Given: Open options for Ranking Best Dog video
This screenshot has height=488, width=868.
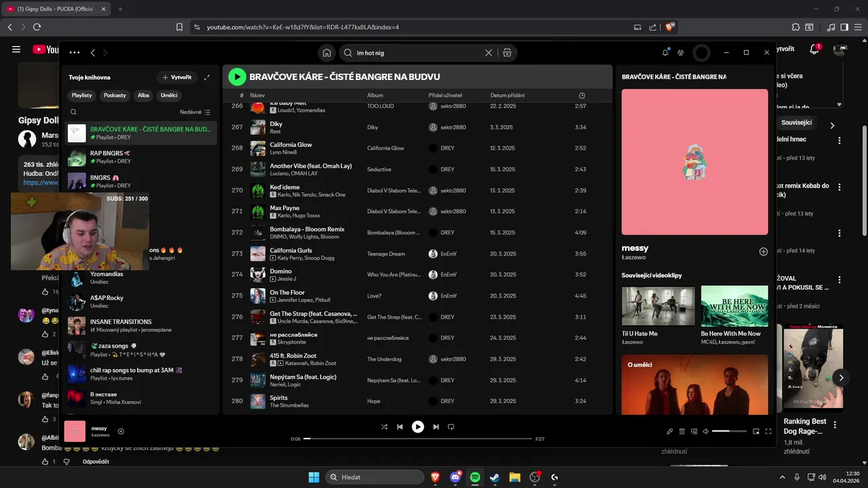Looking at the screenshot, I should click(x=835, y=425).
